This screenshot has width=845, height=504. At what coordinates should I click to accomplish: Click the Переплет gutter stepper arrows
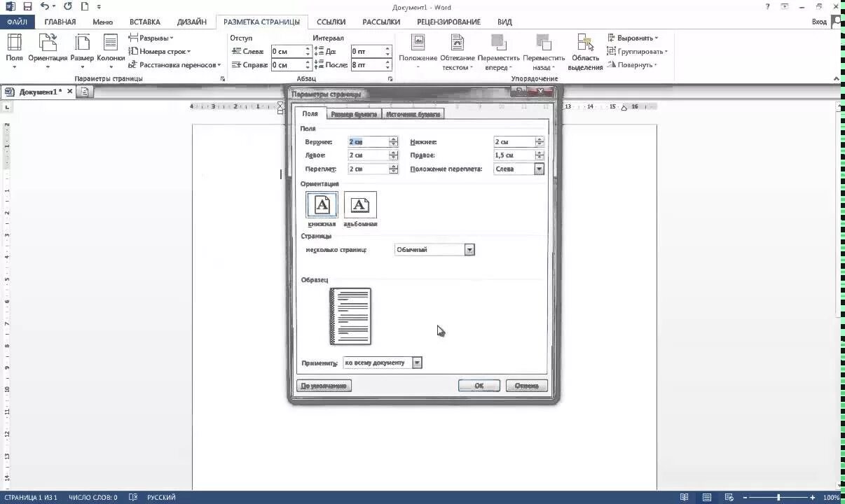coord(394,169)
